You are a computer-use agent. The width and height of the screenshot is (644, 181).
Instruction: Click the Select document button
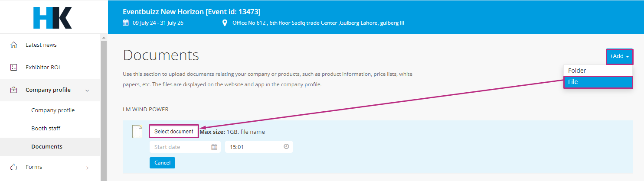coord(174,132)
